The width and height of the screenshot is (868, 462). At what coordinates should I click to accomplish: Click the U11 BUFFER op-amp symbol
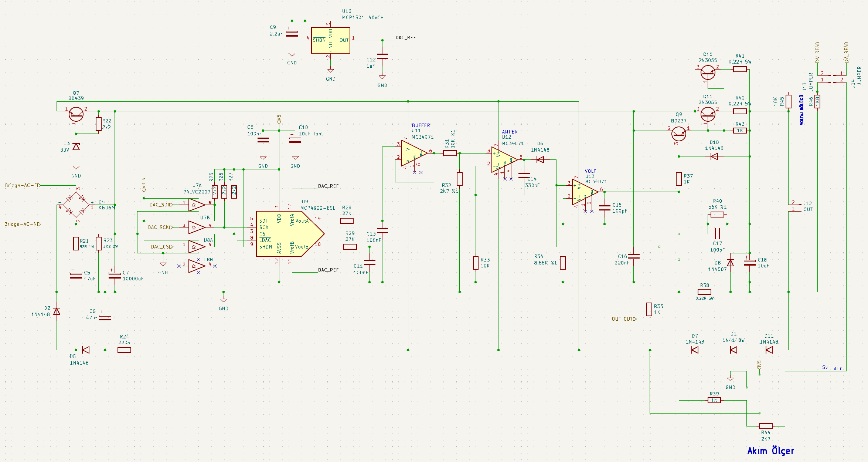click(414, 153)
